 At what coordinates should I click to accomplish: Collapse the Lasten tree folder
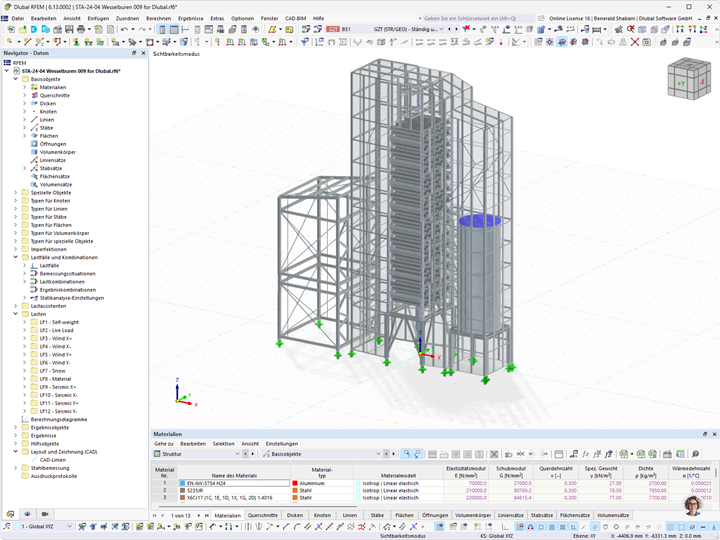(16, 314)
